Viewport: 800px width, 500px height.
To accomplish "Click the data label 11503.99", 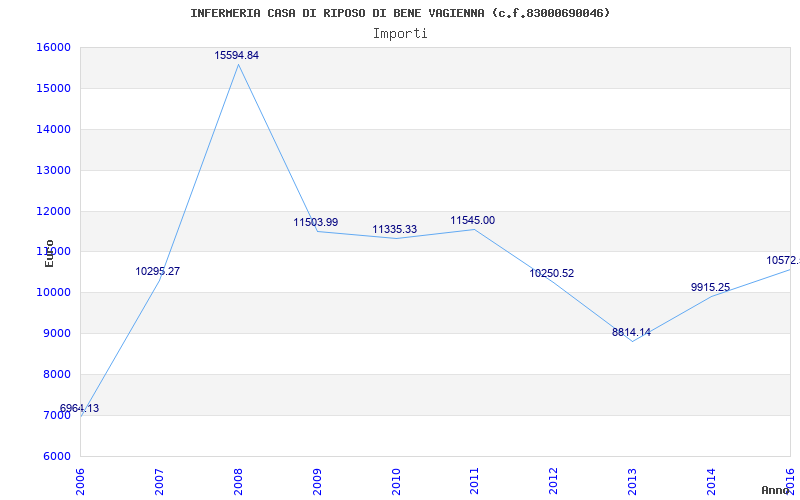I will [x=315, y=222].
